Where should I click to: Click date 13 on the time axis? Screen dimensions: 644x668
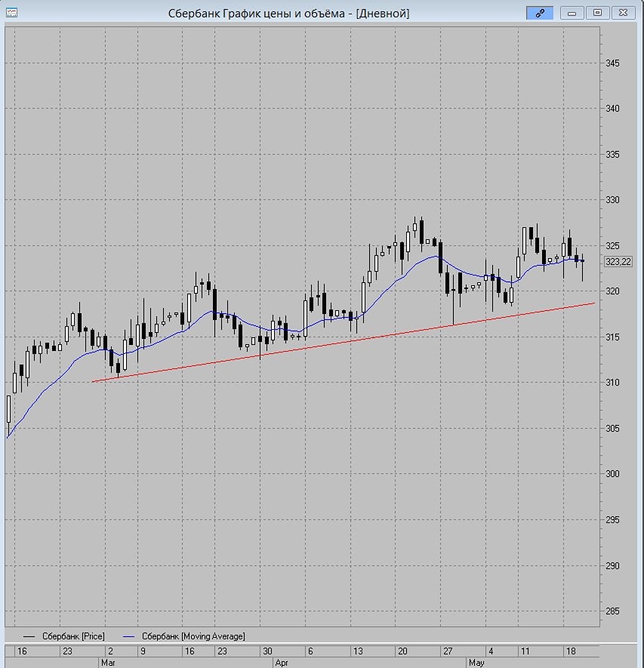coord(358,651)
